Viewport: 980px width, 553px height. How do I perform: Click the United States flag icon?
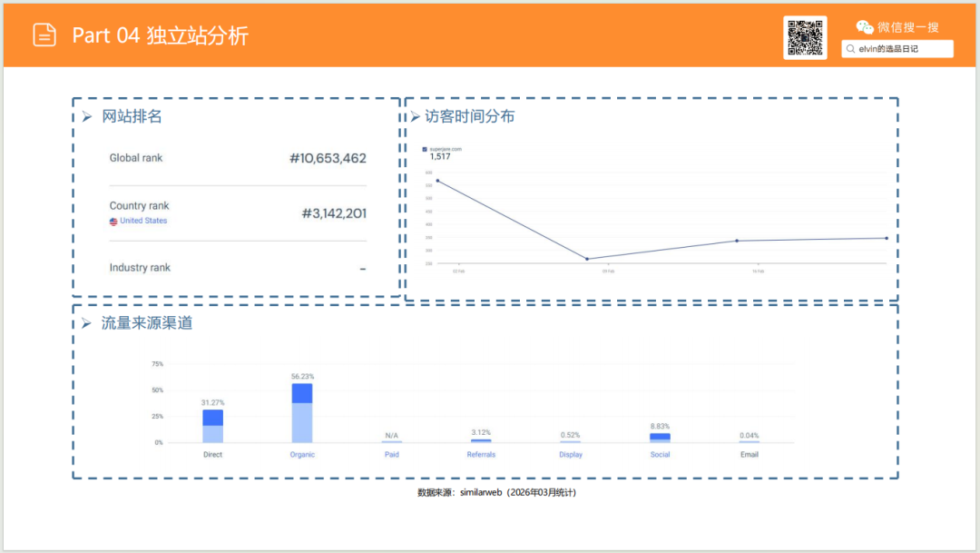(113, 220)
